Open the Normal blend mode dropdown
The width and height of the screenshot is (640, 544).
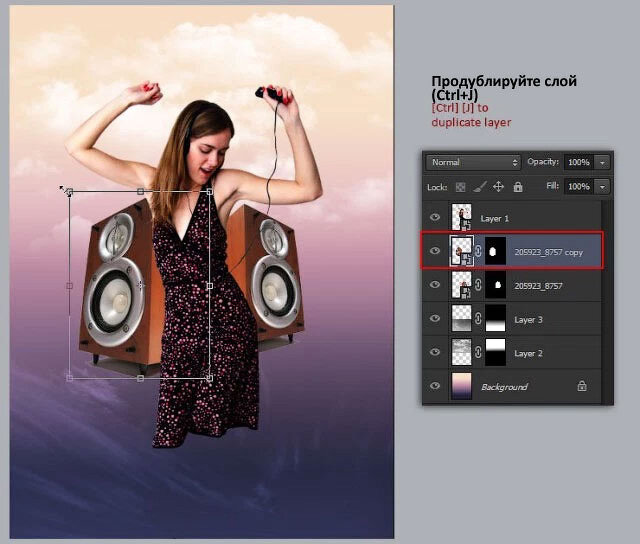(x=473, y=162)
